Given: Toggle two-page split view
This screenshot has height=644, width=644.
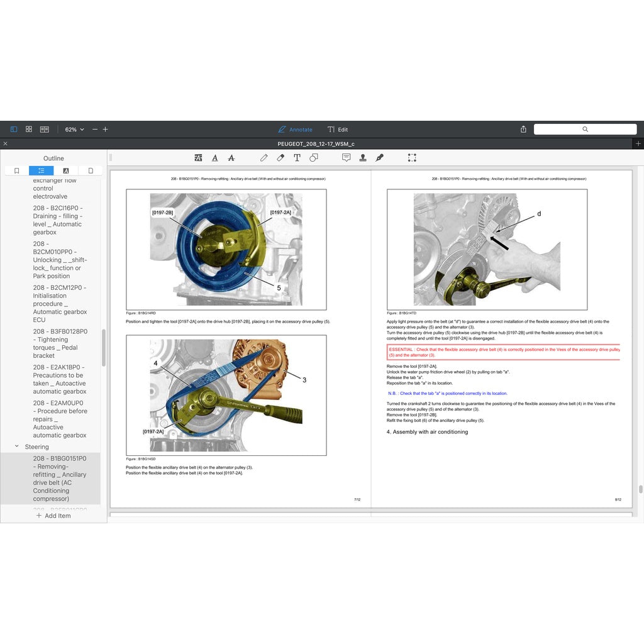Looking at the screenshot, I should tap(45, 129).
